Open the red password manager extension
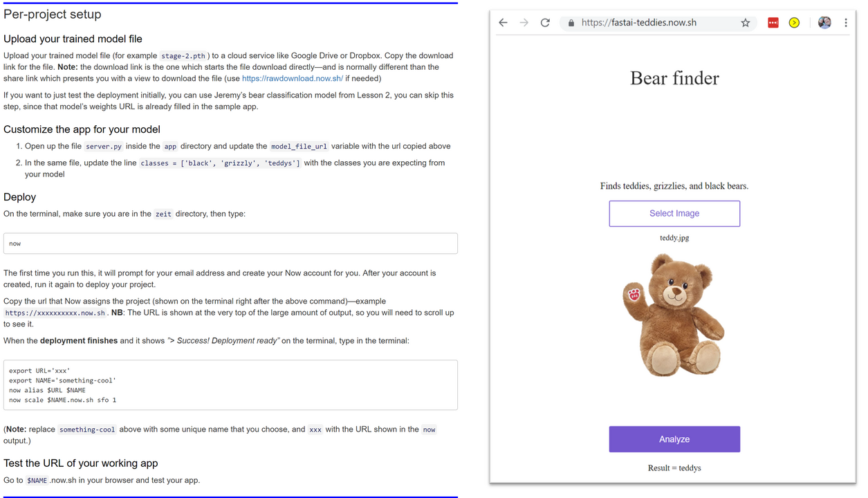The height and width of the screenshot is (498, 868). point(773,23)
